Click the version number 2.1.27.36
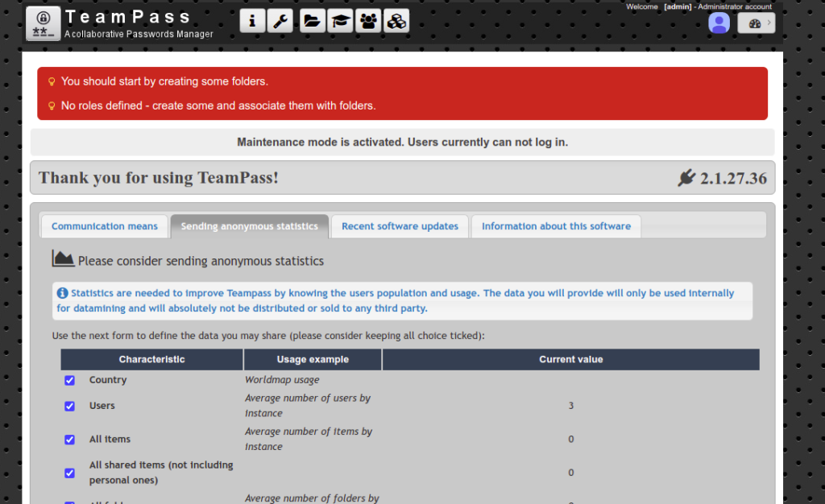 [x=733, y=178]
